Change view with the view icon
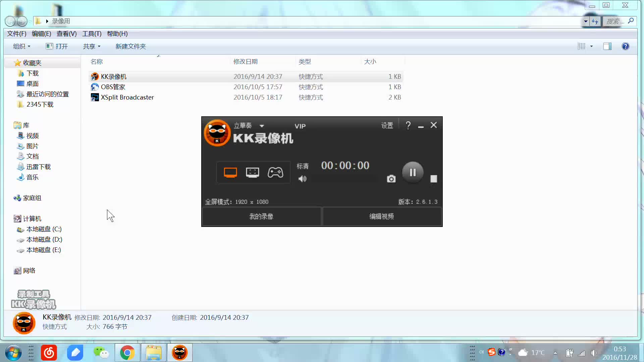The image size is (644, 362). point(581,46)
